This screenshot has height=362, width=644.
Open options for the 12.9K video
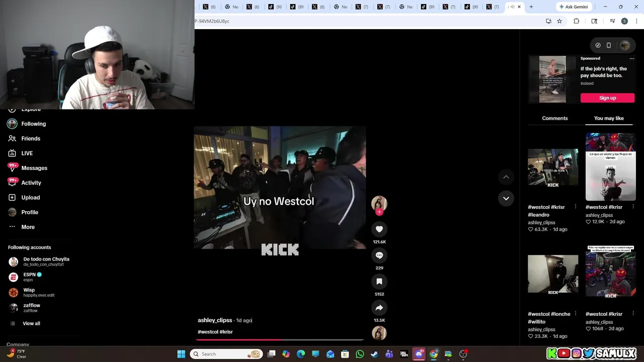click(633, 207)
